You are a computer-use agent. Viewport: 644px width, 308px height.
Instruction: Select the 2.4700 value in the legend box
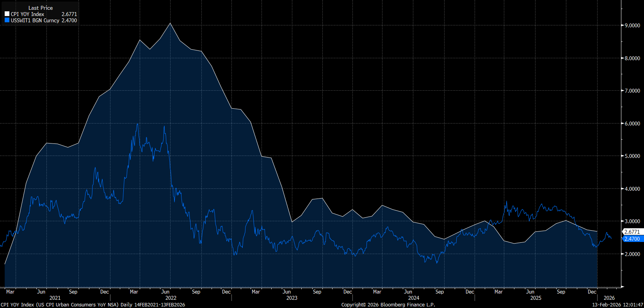click(x=69, y=20)
